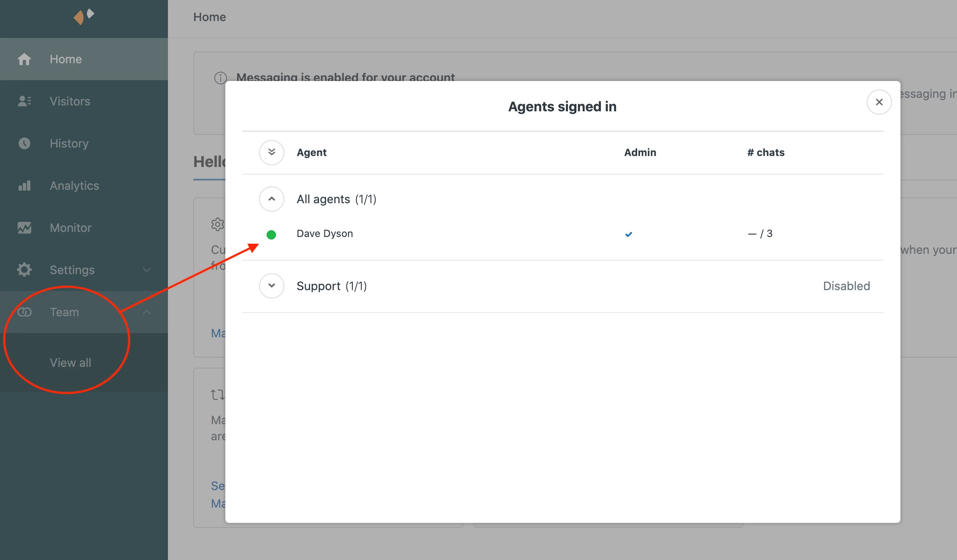The width and height of the screenshot is (957, 560).
Task: Click the # chats column header
Action: (x=765, y=153)
